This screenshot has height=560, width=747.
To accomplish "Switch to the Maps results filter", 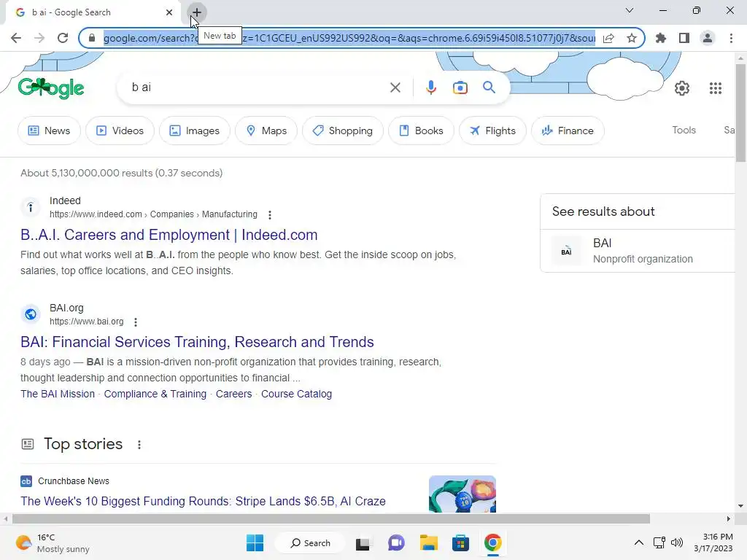I will [x=266, y=131].
